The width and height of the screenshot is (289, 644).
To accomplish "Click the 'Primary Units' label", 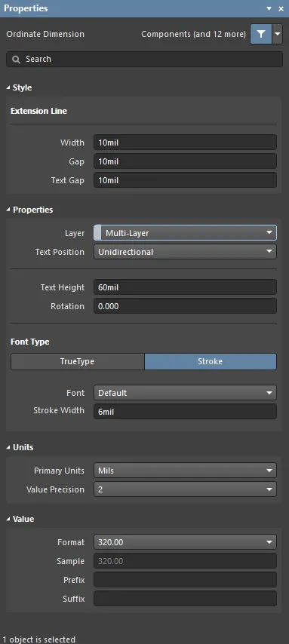I will 59,471.
